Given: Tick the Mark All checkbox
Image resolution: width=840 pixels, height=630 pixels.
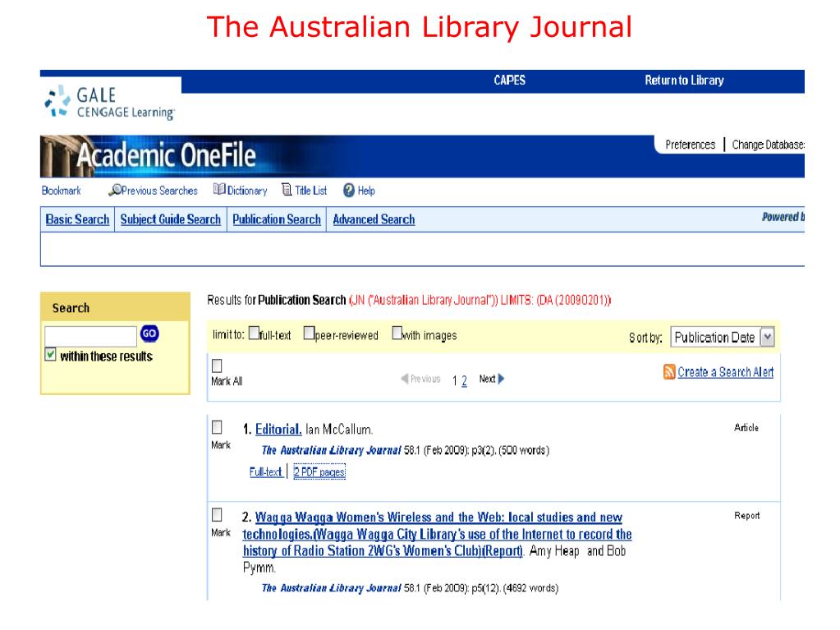Looking at the screenshot, I should pyautogui.click(x=217, y=366).
